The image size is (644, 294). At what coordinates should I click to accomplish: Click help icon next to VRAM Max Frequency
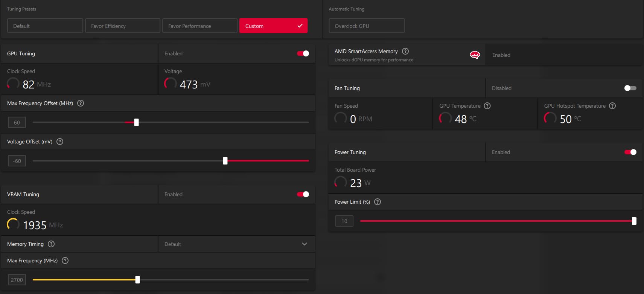click(65, 260)
